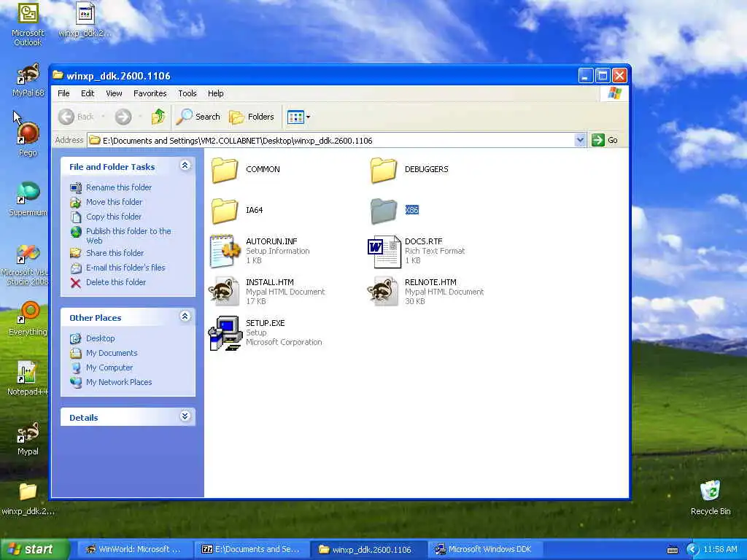Image resolution: width=747 pixels, height=560 pixels.
Task: Click the winxp_ddk.2600.1106 taskbar button
Action: [x=368, y=550]
